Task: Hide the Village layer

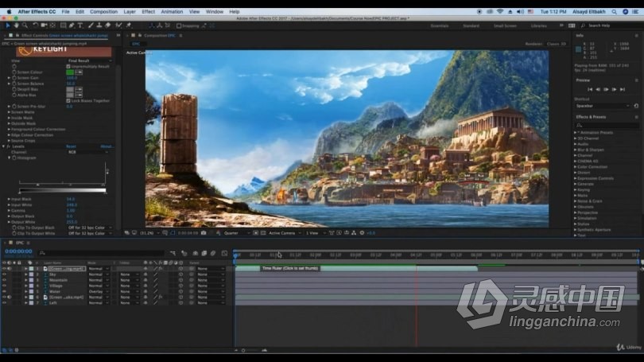Action: click(x=5, y=286)
